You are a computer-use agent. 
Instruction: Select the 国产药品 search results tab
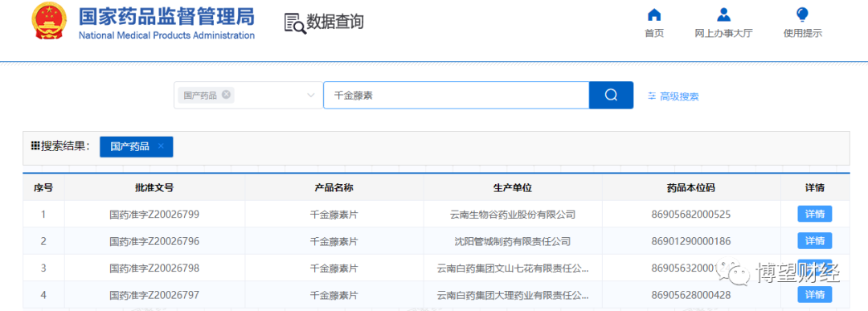click(136, 146)
